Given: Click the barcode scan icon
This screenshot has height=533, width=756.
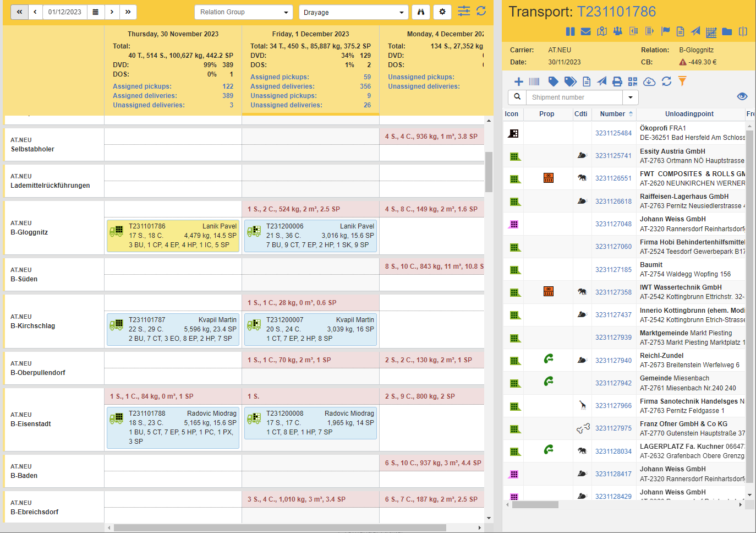Looking at the screenshot, I should (x=534, y=81).
